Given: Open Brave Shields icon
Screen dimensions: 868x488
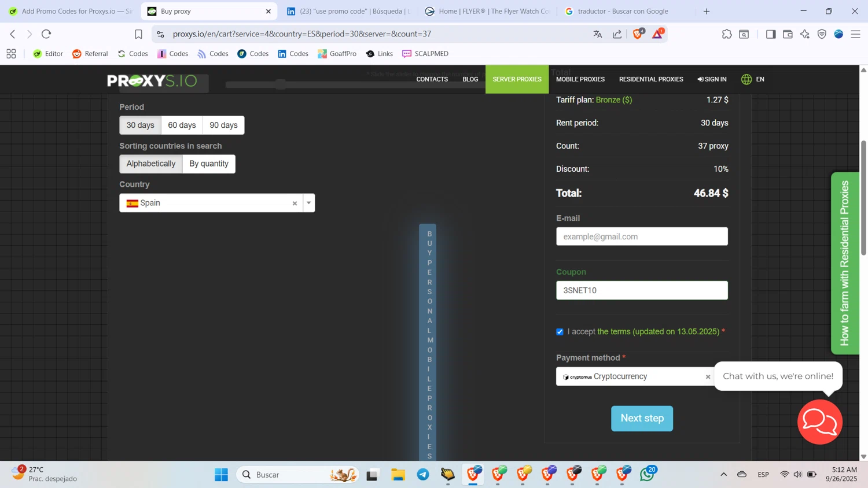Looking at the screenshot, I should (638, 34).
